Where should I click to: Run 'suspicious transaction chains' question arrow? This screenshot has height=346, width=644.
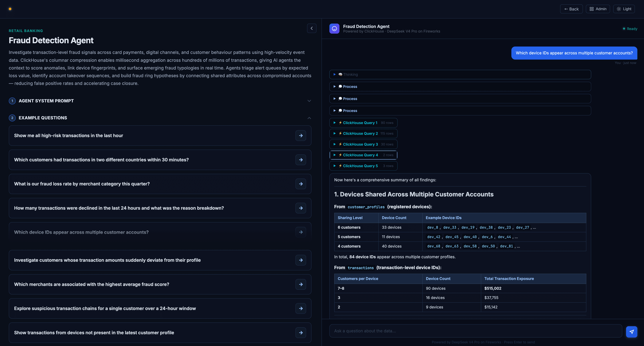tap(301, 308)
